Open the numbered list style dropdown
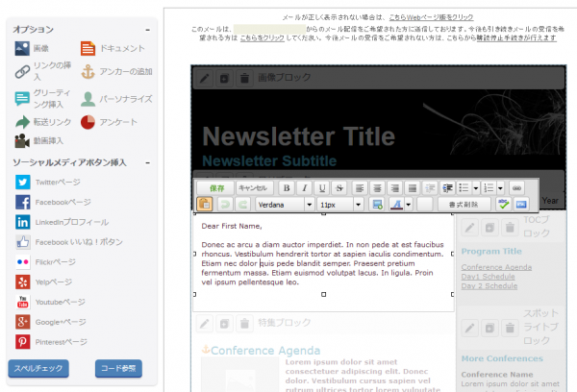The width and height of the screenshot is (577, 392). [x=500, y=188]
